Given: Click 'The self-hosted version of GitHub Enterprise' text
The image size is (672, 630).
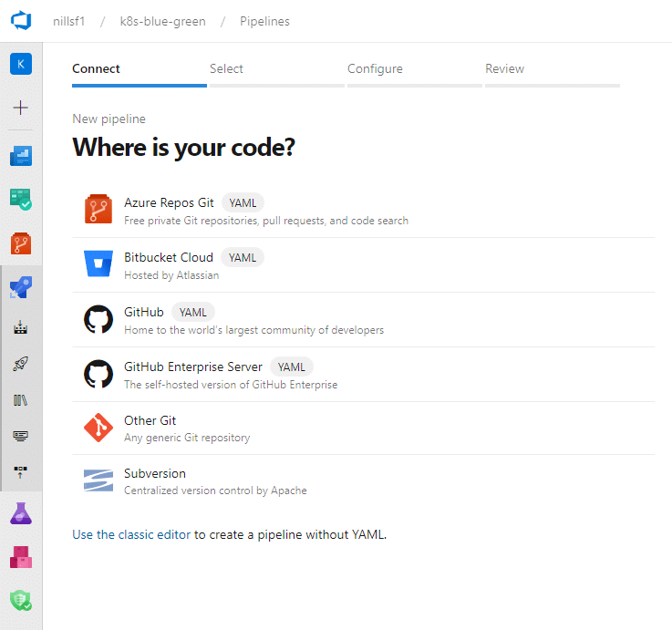Looking at the screenshot, I should pyautogui.click(x=231, y=385).
